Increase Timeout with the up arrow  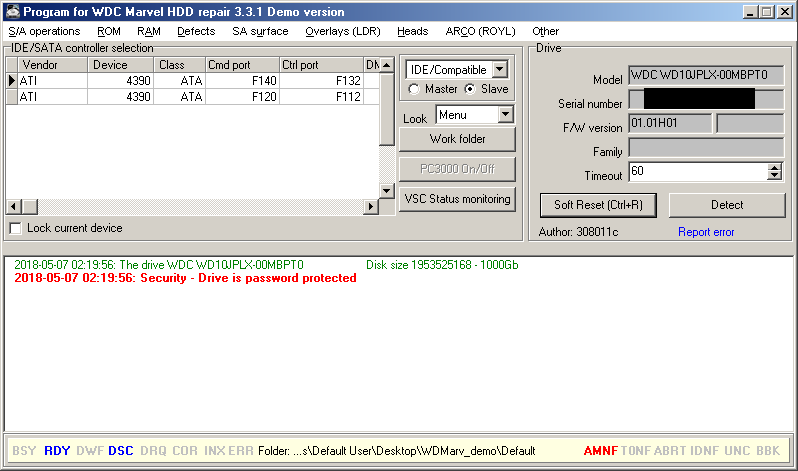coord(775,168)
